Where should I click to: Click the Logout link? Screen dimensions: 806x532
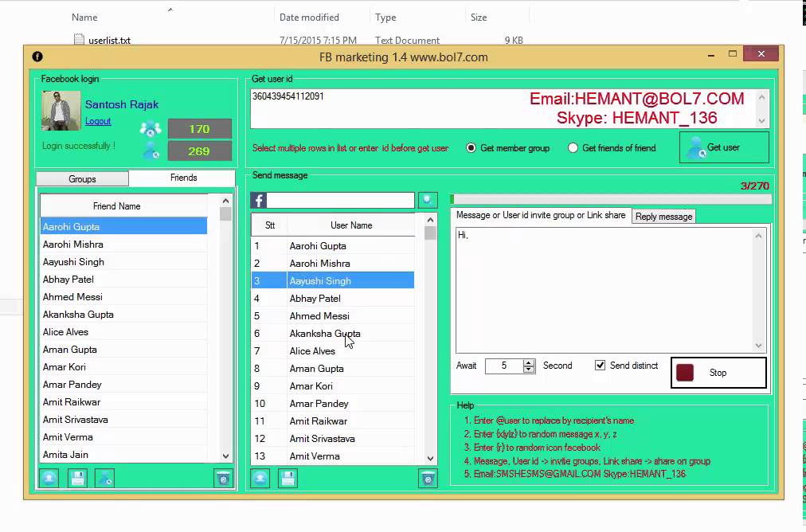98,121
